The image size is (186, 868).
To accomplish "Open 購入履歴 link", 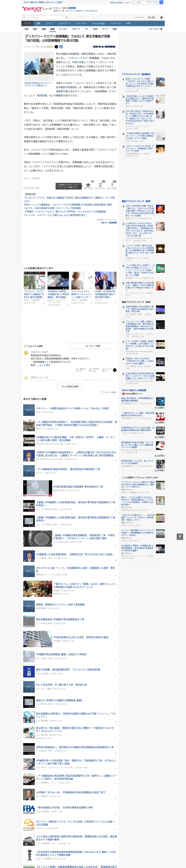I will tap(152, 17).
